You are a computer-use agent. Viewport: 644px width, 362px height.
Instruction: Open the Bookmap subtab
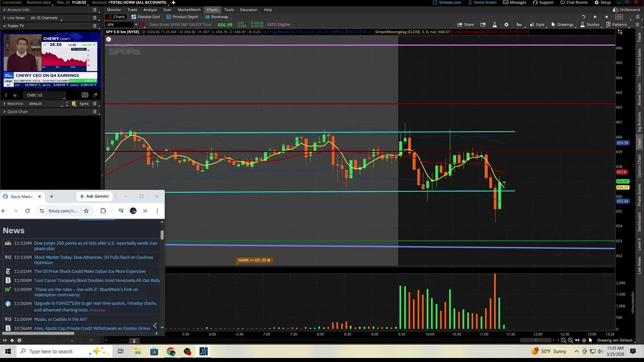pos(216,17)
